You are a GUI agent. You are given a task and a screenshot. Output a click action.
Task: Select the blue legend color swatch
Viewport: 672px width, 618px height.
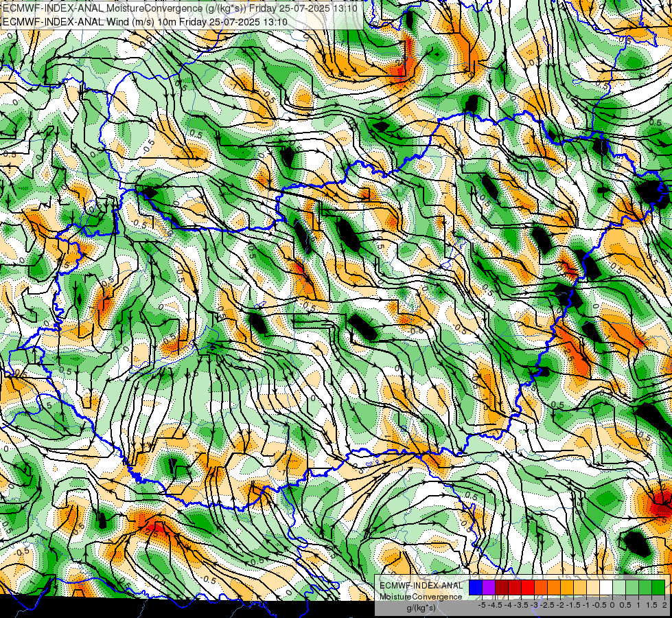(476, 588)
